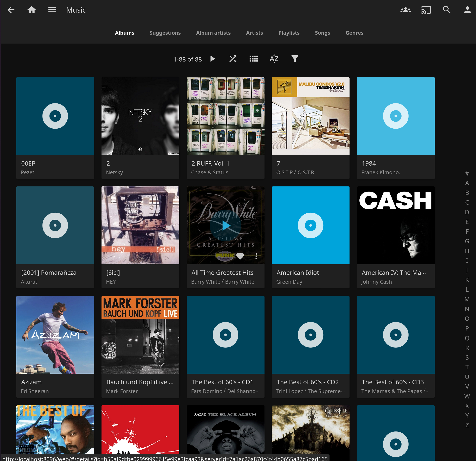Image resolution: width=476 pixels, height=461 pixels.
Task: Favorite the Barry White album heart
Action: [x=240, y=256]
